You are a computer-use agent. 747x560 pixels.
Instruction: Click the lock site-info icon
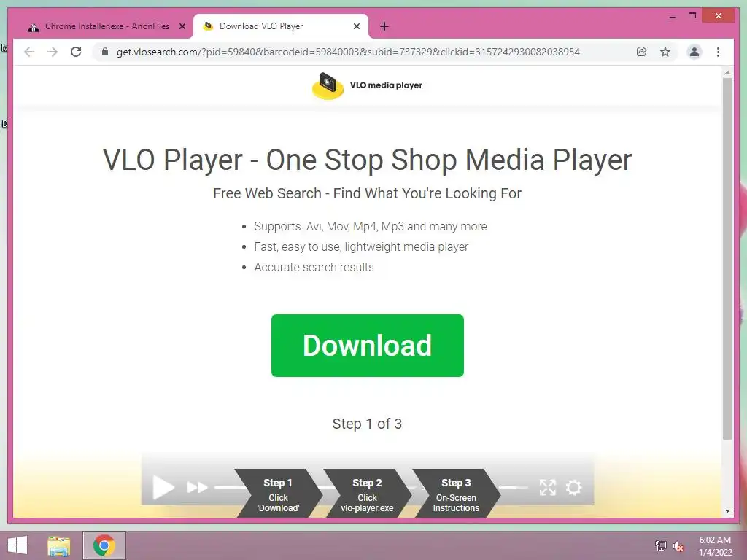tap(105, 52)
